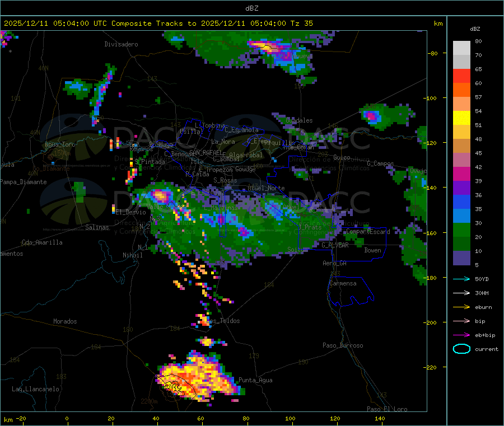Viewport: 504px width, 426px height.
Task: Click the Aero_GA label
Action: [335, 263]
